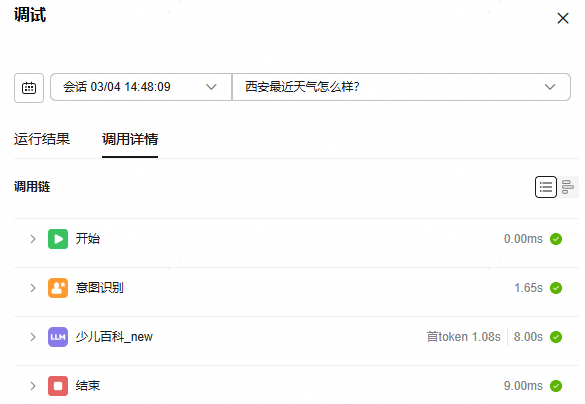The image size is (585, 404).
Task: Click success check icon on 意图识别 row
Action: (x=556, y=288)
